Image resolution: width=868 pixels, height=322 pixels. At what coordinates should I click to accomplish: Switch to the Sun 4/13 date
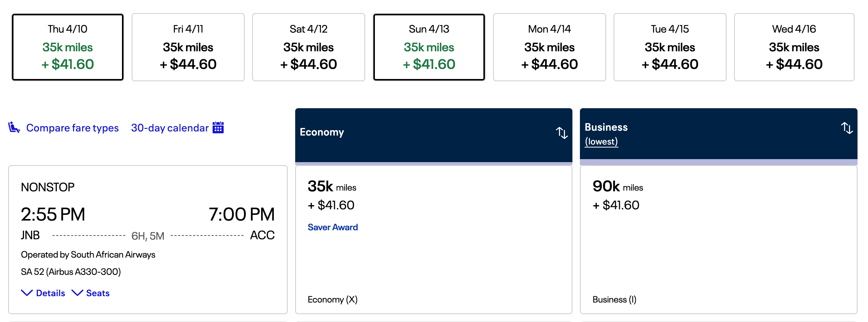click(x=429, y=47)
